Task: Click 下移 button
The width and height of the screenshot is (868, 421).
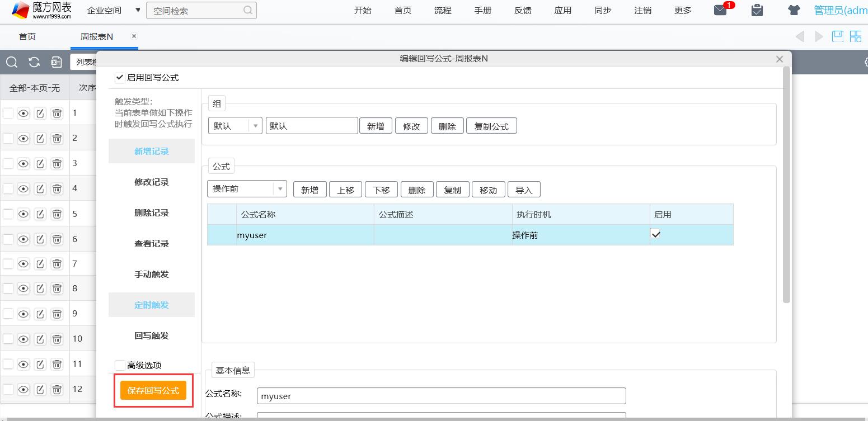Action: (x=381, y=190)
